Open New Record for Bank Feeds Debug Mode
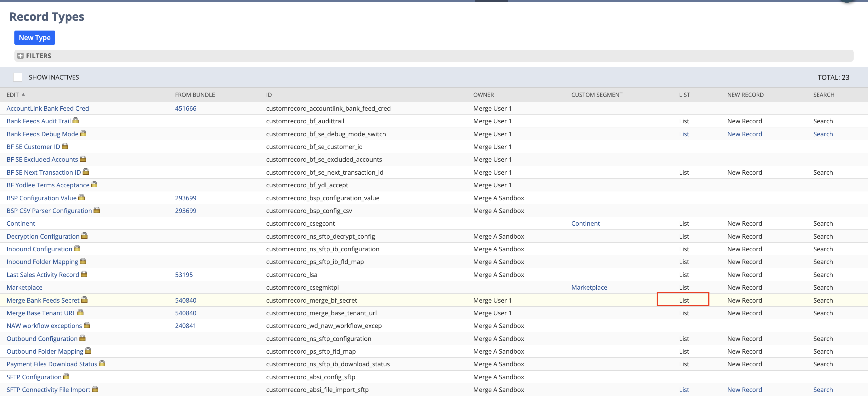Viewport: 868px width, 396px height. 745,133
